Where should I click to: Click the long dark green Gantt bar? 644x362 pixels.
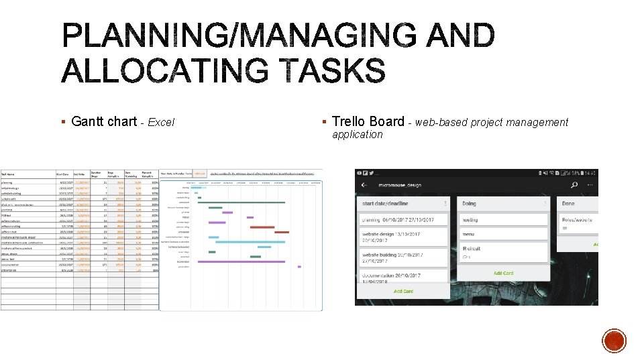pyautogui.click(x=241, y=202)
